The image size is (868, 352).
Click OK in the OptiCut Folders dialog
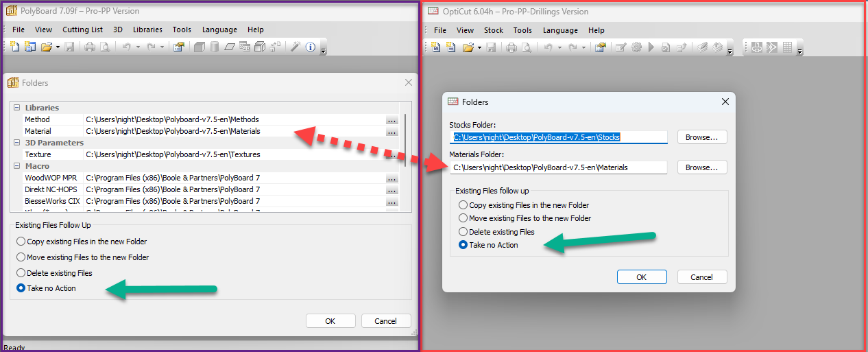pyautogui.click(x=642, y=277)
